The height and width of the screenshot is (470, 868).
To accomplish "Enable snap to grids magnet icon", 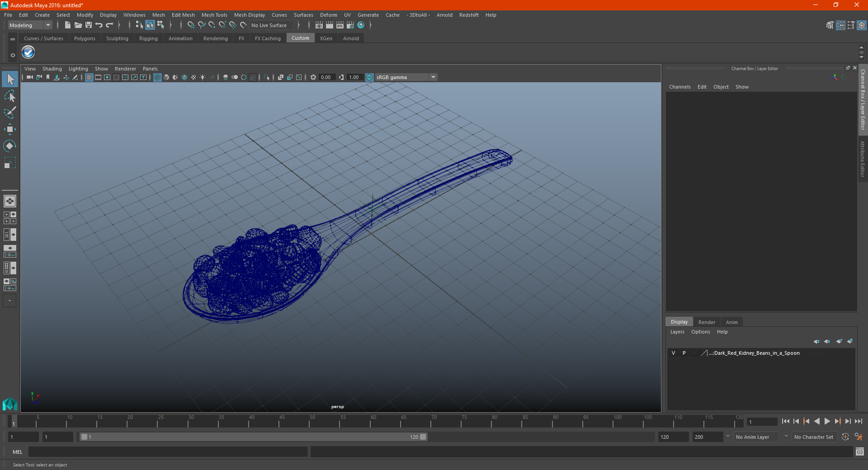I will (191, 25).
